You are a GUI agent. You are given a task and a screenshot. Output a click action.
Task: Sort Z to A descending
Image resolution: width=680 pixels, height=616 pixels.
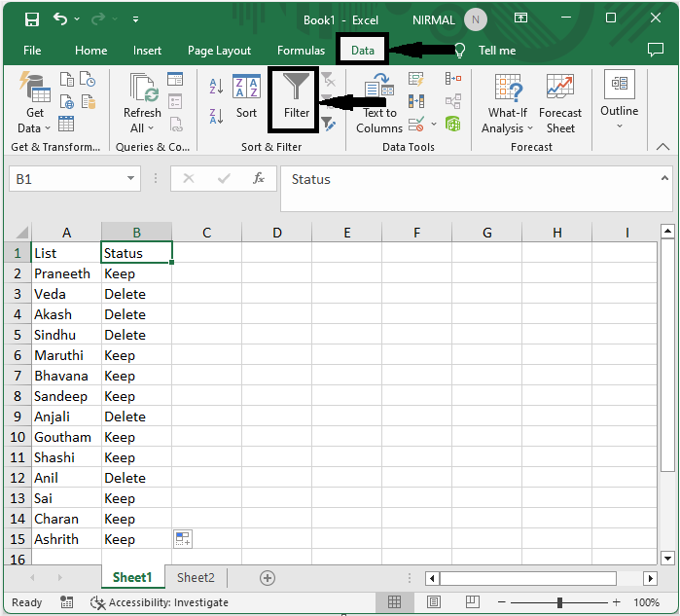click(x=216, y=116)
